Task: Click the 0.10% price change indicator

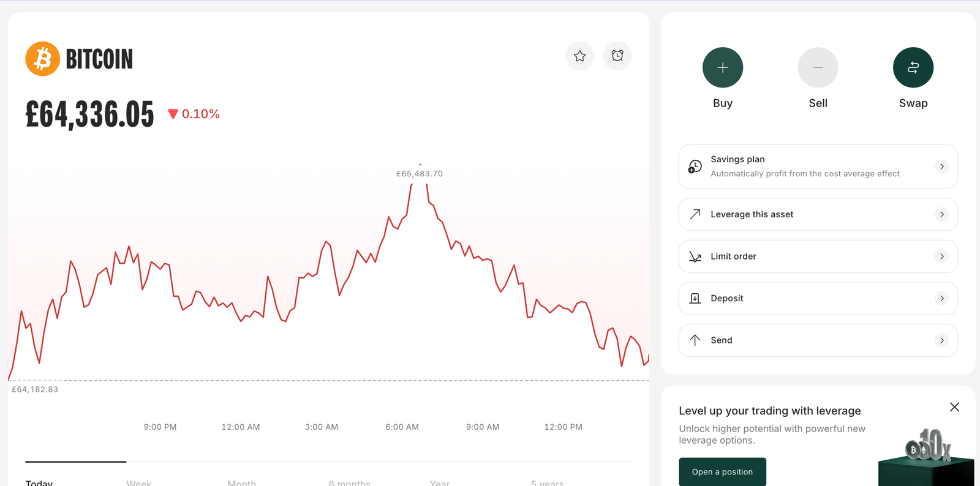Action: click(x=194, y=114)
